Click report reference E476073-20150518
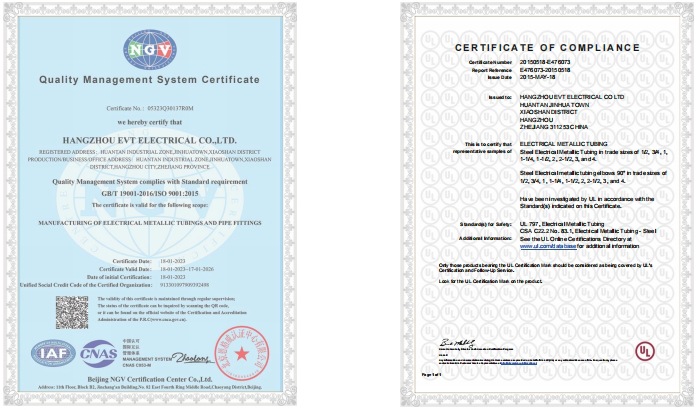 point(545,70)
